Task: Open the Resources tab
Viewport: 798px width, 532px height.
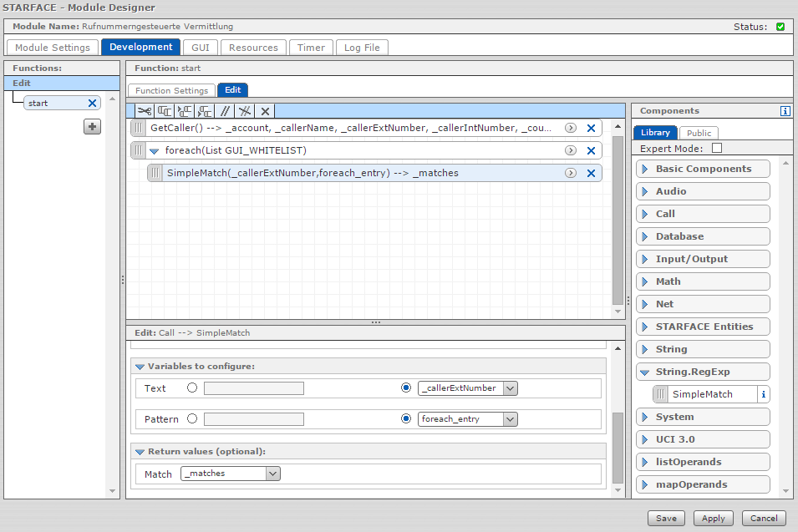Action: (253, 48)
